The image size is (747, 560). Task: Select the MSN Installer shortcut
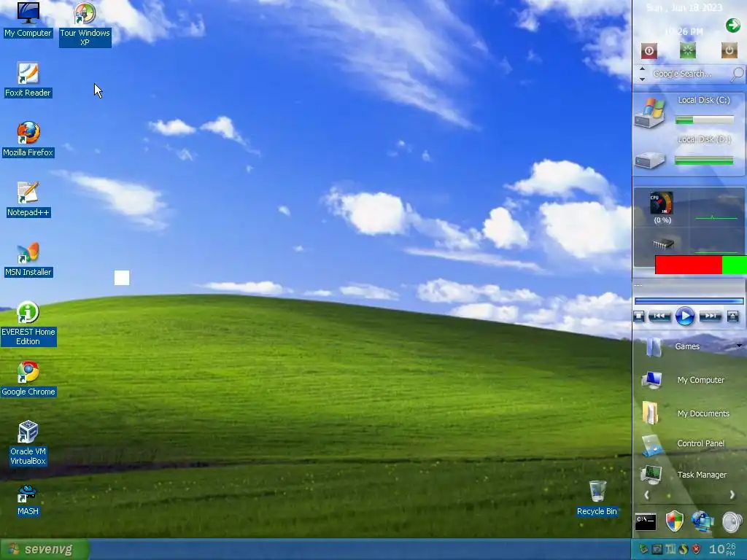[28, 259]
